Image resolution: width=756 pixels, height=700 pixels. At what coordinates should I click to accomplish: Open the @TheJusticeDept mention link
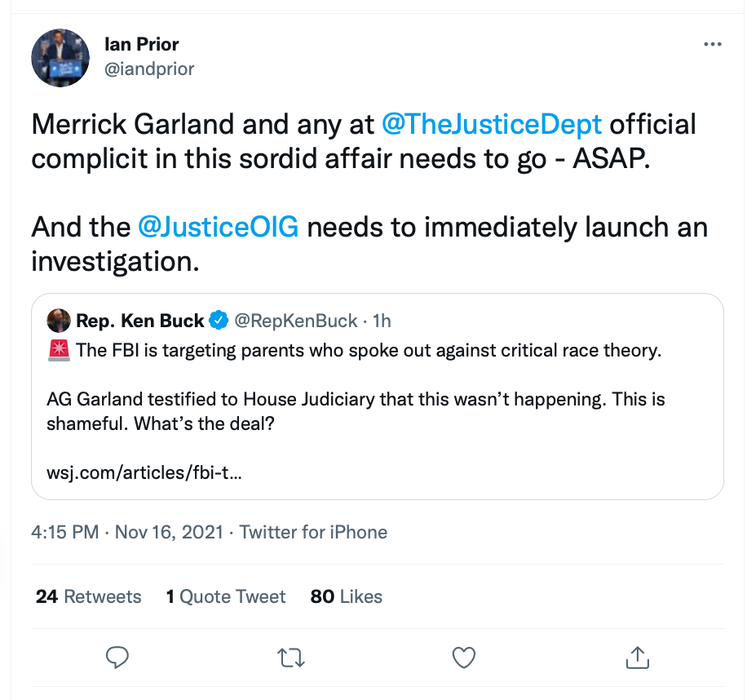[492, 125]
